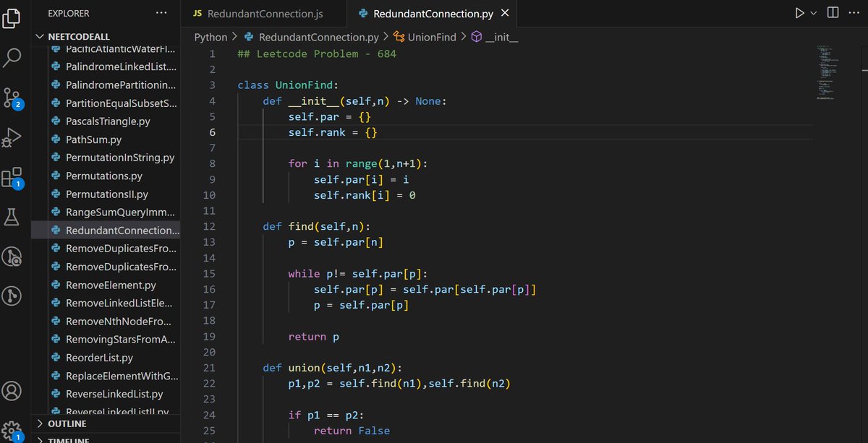Split the editor right
The height and width of the screenshot is (443, 868).
[x=833, y=13]
